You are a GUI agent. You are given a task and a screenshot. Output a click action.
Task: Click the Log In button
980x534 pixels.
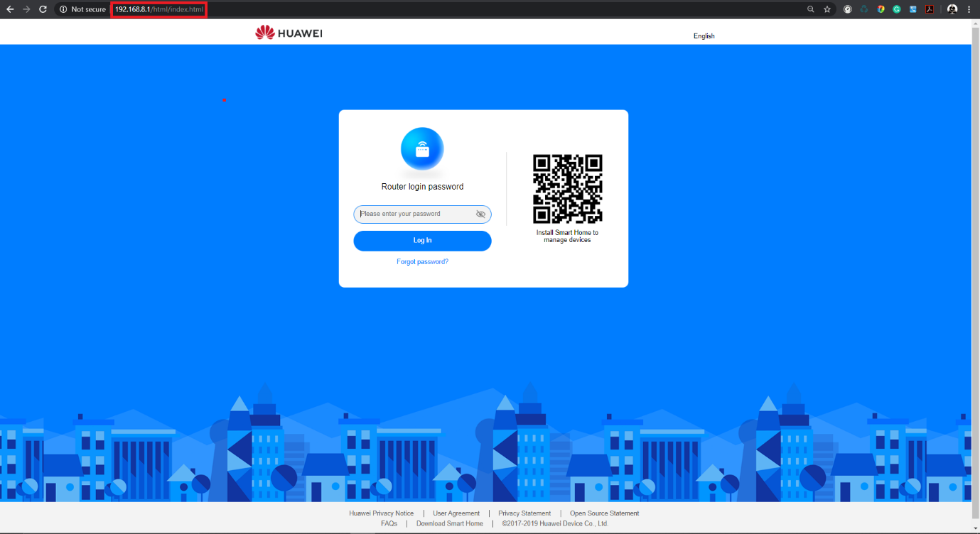click(x=422, y=241)
